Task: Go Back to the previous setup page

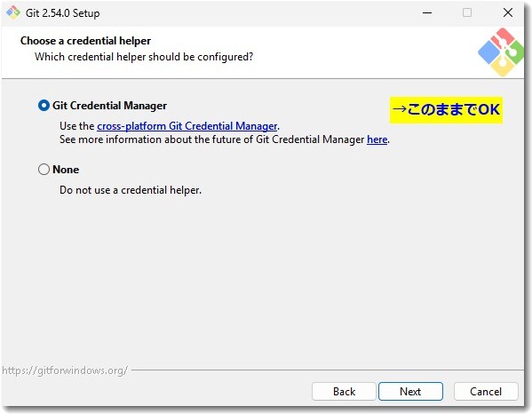Action: point(344,392)
